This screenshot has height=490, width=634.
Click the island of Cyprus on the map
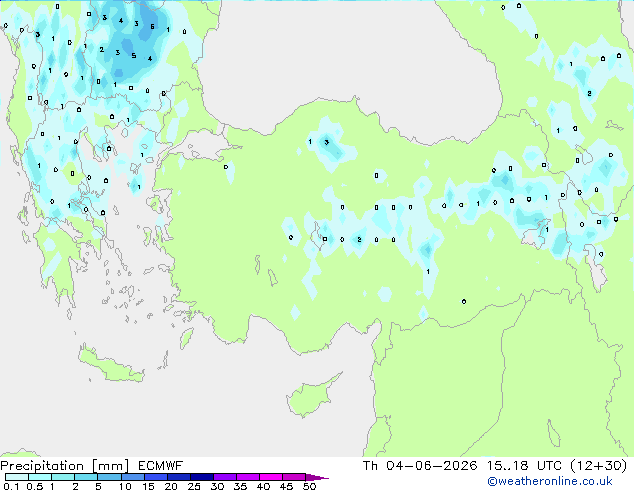point(309,397)
